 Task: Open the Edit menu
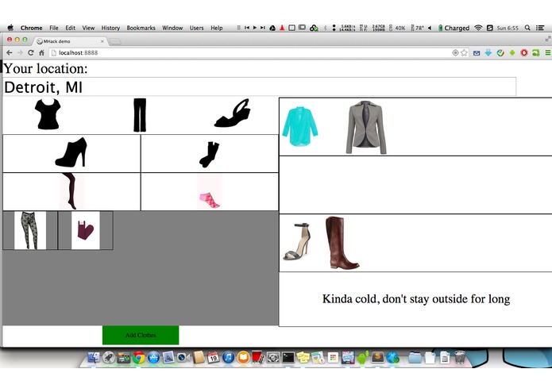point(71,28)
